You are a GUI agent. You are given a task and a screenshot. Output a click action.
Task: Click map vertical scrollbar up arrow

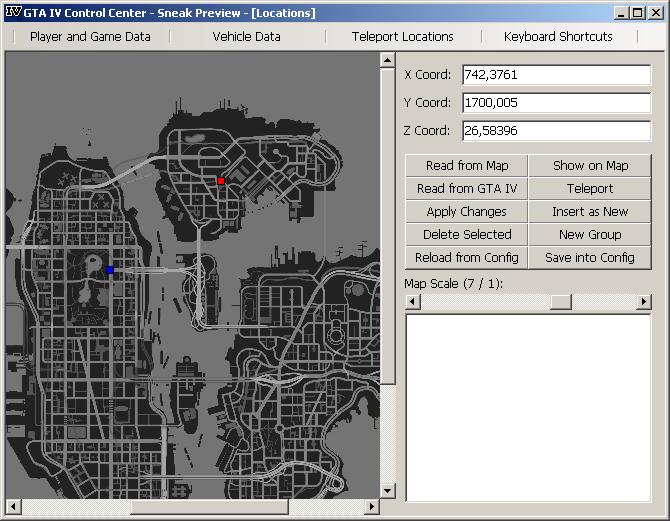point(388,60)
